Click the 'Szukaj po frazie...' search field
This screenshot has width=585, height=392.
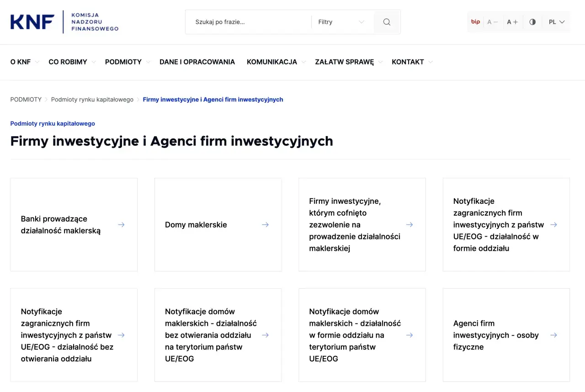249,22
